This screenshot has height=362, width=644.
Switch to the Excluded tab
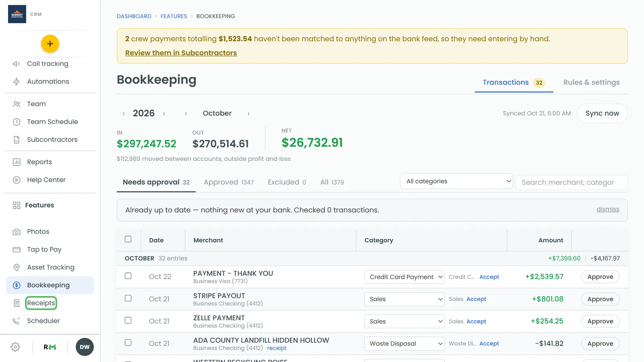287,182
